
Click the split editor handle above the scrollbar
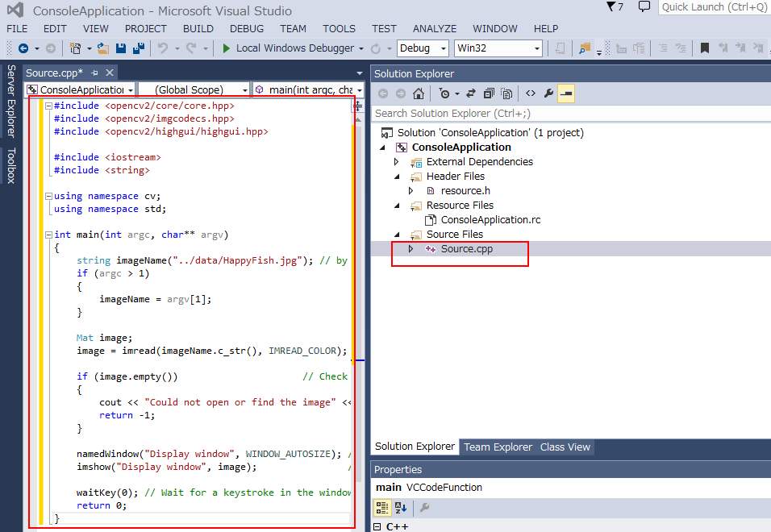pos(358,106)
